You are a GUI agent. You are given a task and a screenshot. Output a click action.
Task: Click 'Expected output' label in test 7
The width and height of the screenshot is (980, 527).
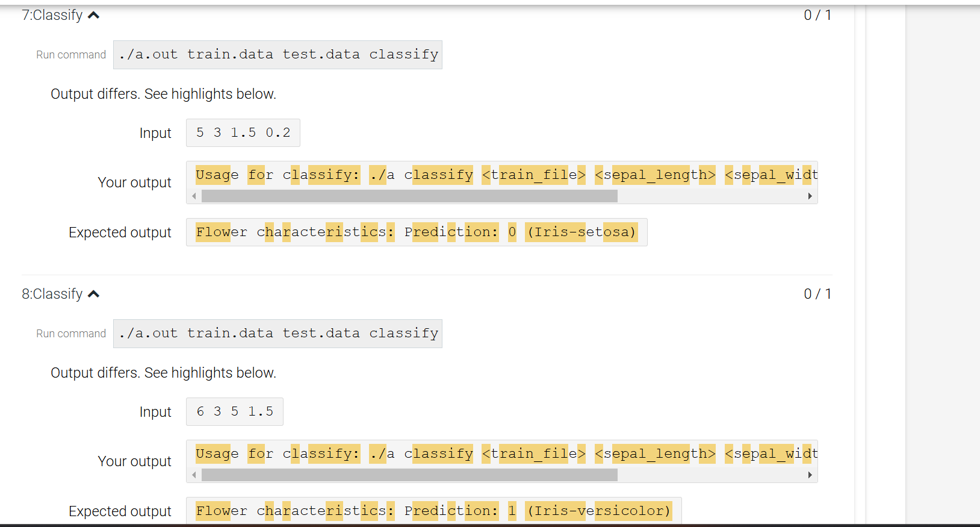[x=120, y=232]
